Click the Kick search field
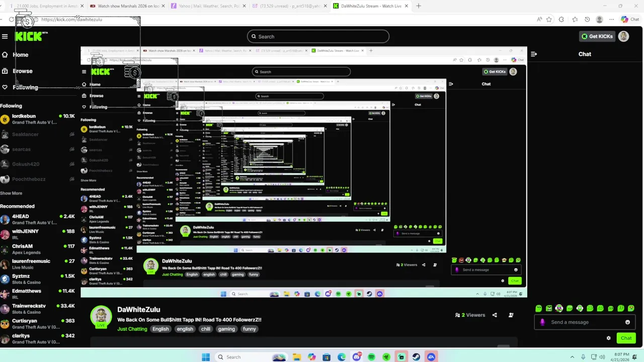The width and height of the screenshot is (644, 362). pos(318,36)
